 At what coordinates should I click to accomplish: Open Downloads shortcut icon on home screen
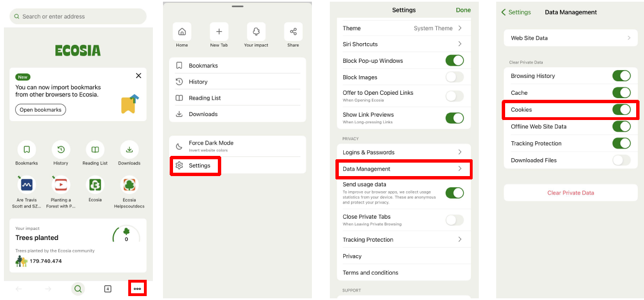tap(129, 149)
